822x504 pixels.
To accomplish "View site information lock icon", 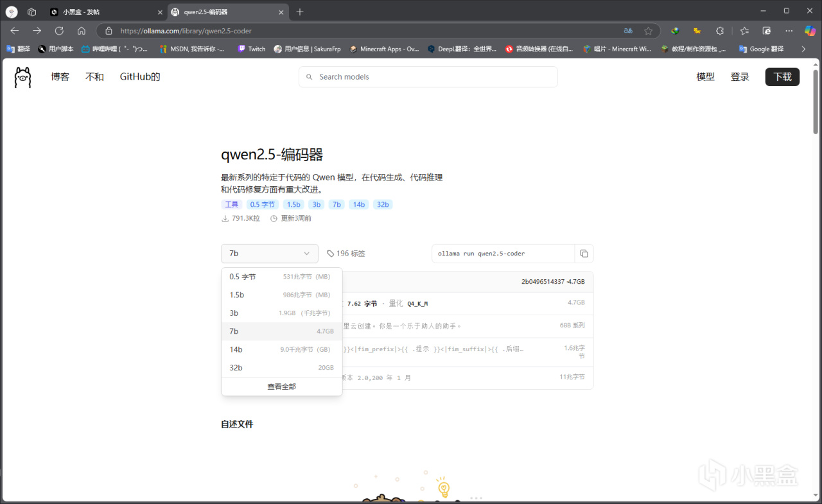I will tap(109, 31).
